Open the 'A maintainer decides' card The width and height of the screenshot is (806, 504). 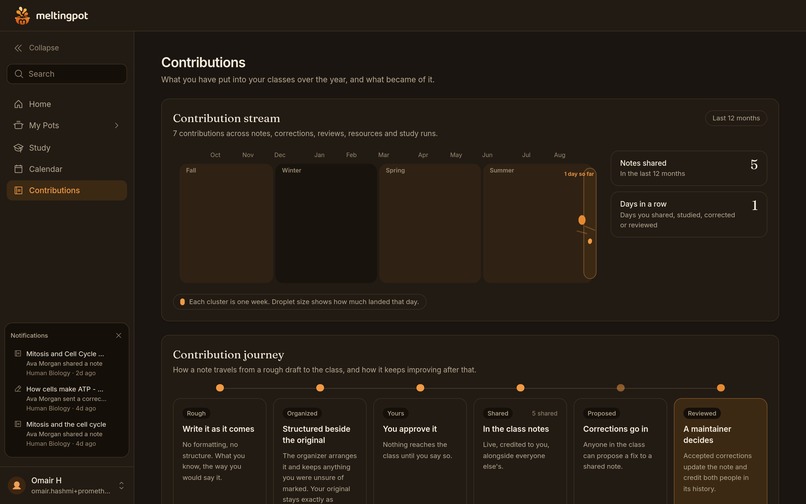(721, 451)
